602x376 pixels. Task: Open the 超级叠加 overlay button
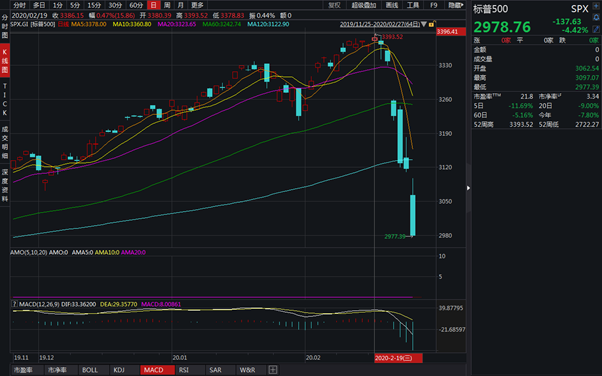click(364, 5)
